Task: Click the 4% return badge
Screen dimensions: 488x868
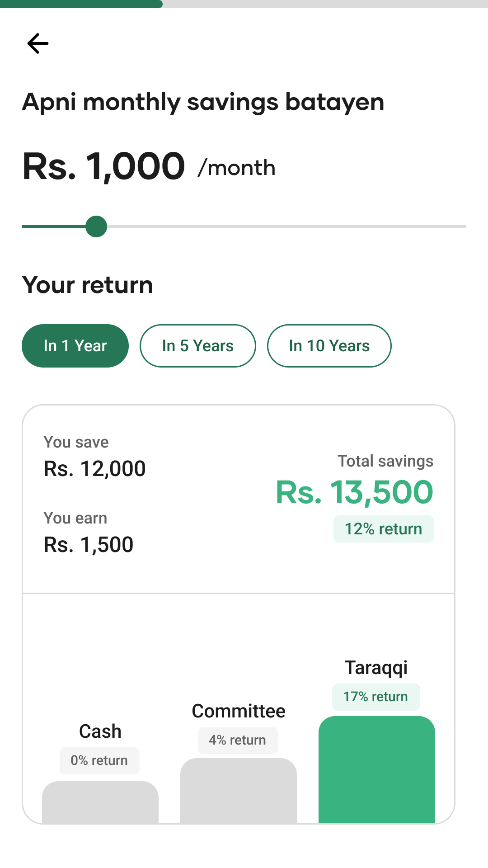Action: click(238, 740)
